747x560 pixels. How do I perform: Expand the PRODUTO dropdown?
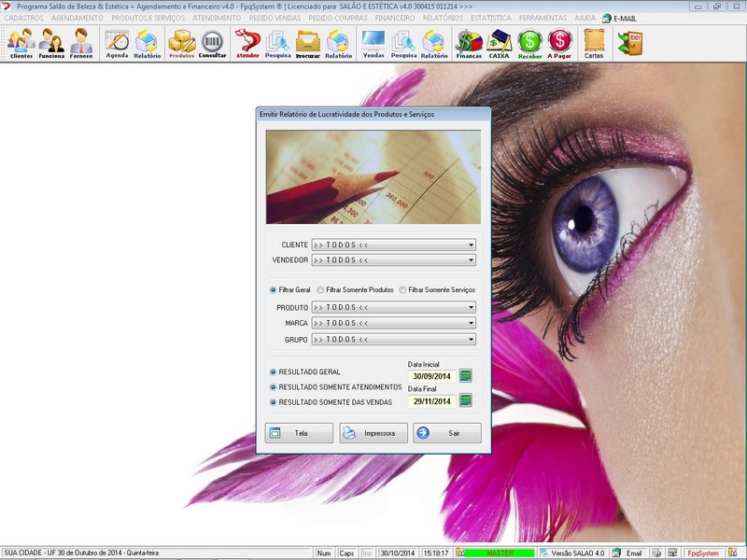[471, 307]
